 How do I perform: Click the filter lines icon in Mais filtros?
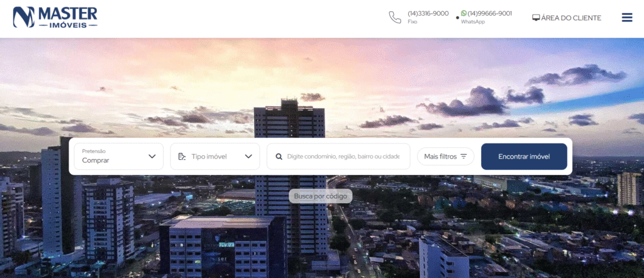point(464,157)
